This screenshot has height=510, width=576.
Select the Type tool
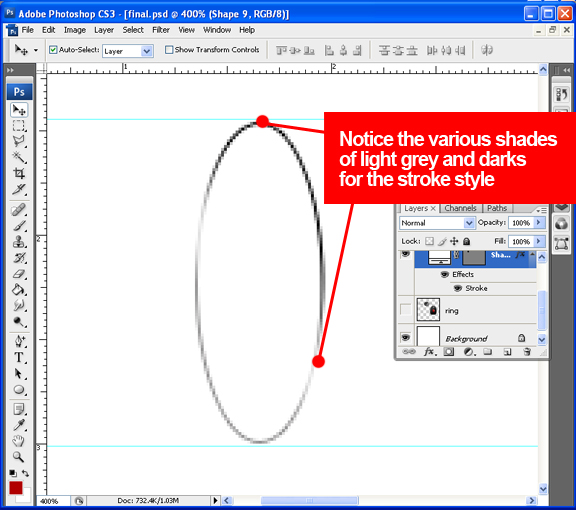(x=19, y=358)
